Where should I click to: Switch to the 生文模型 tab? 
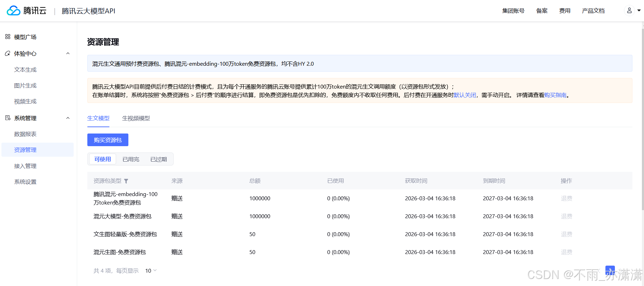[98, 118]
